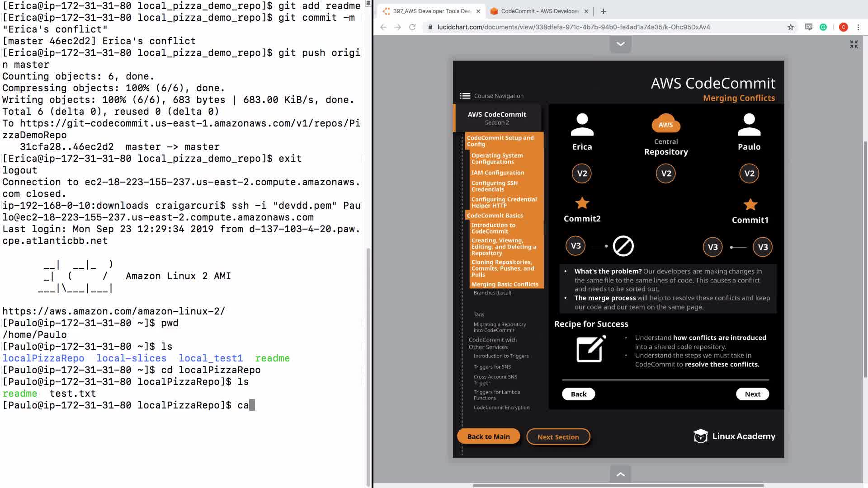This screenshot has height=488, width=868.
Task: Expand bottom chevron panel in Lucidchart
Action: [621, 474]
